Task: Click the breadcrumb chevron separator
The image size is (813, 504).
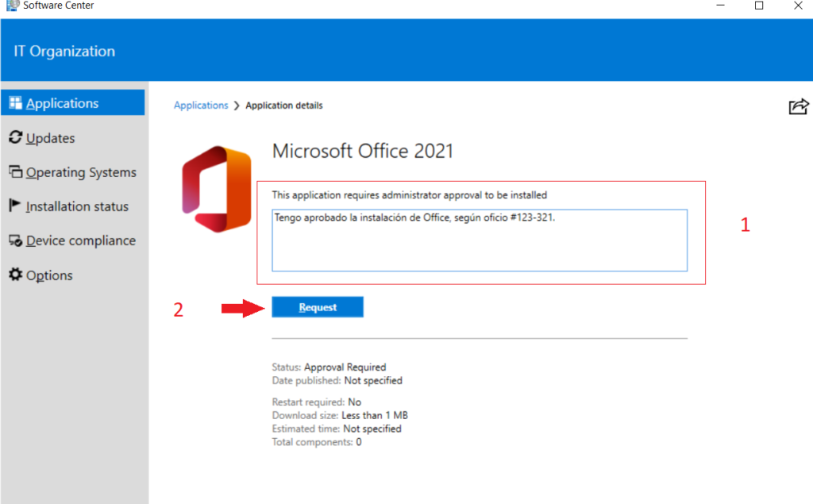Action: click(237, 106)
